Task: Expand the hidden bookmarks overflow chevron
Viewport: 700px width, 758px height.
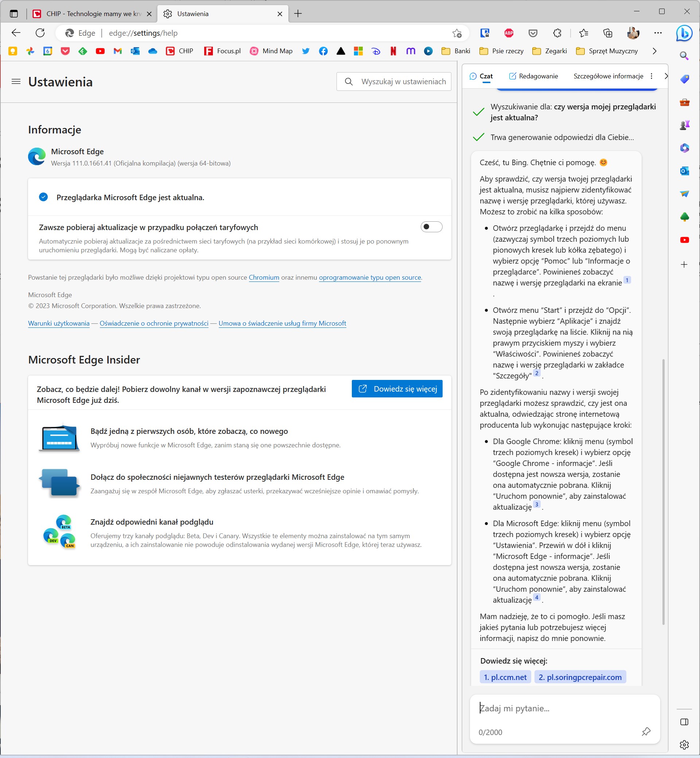Action: (x=654, y=51)
